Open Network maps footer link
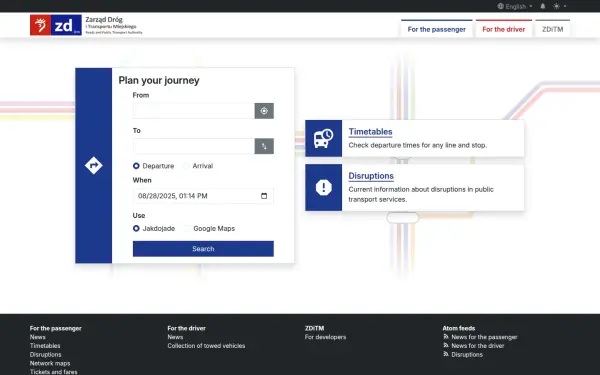The image size is (600, 375). pyautogui.click(x=50, y=364)
